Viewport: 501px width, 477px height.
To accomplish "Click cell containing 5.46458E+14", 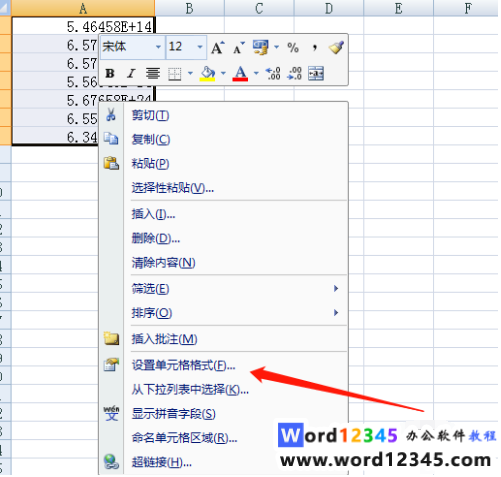I will 83,26.
